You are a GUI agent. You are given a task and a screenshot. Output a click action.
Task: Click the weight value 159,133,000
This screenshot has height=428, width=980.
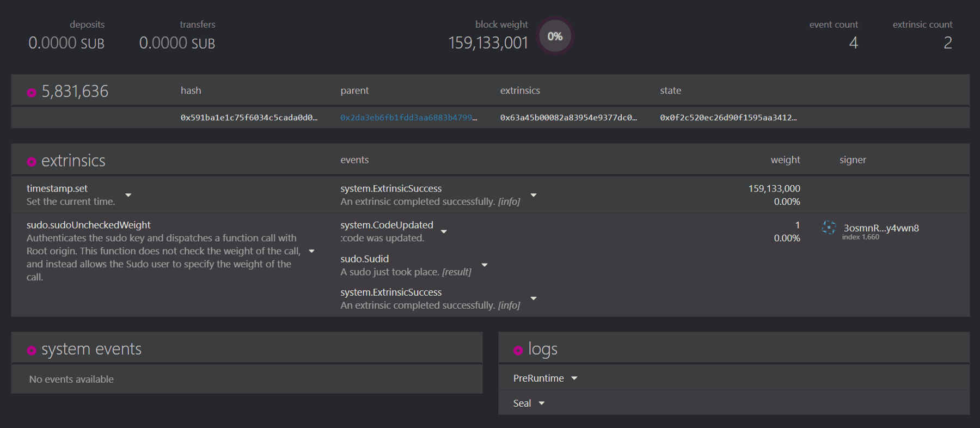774,188
